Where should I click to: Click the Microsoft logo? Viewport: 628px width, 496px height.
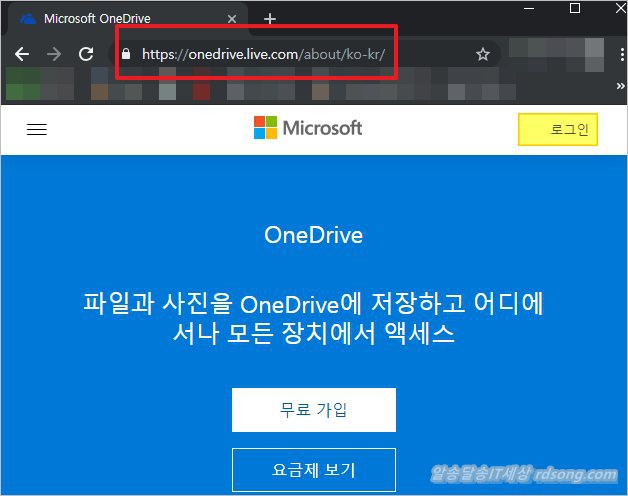(308, 128)
